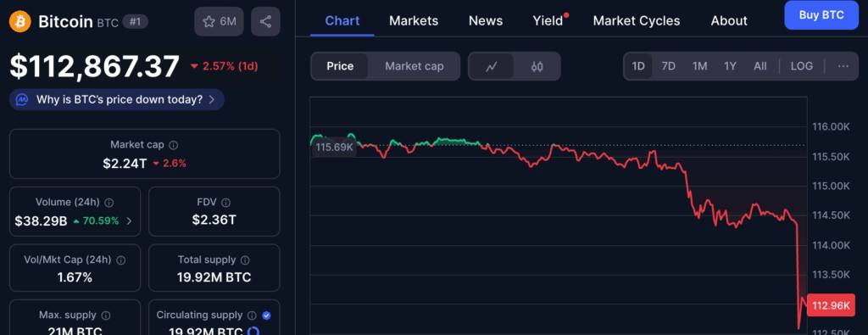
Task: Open the Chart tab
Action: click(x=342, y=21)
